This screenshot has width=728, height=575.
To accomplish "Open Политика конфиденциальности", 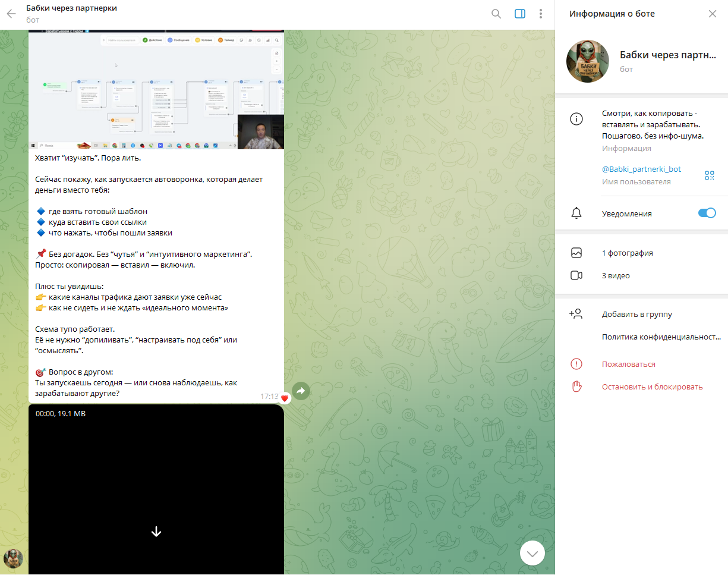I will click(x=661, y=337).
